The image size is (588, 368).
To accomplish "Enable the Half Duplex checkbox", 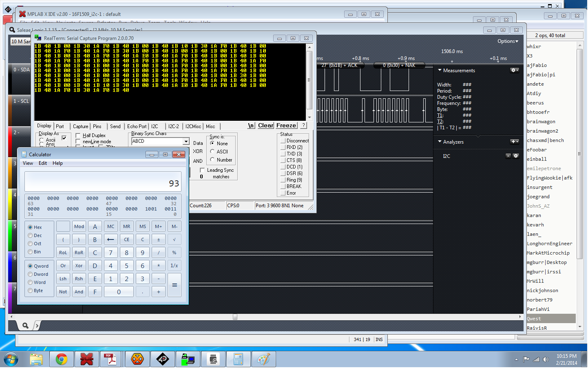I will click(x=78, y=135).
